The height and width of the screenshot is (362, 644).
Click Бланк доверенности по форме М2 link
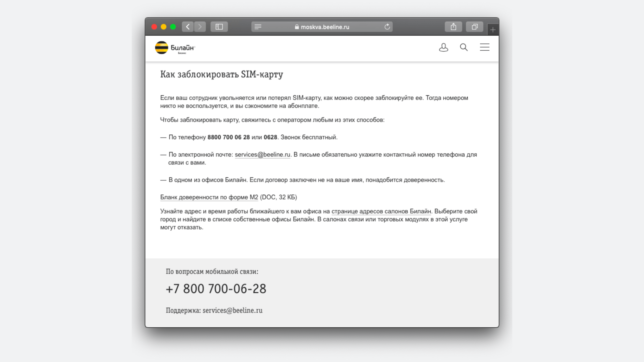click(209, 197)
